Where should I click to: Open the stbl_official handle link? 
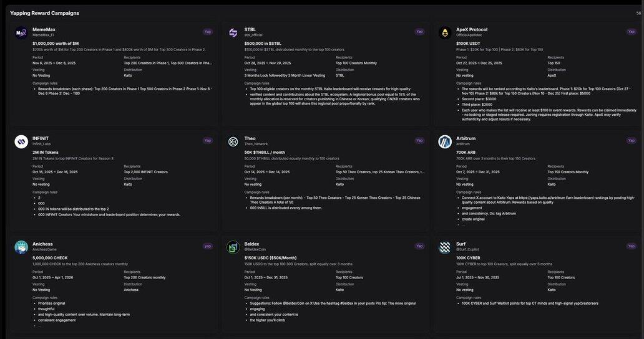[253, 36]
